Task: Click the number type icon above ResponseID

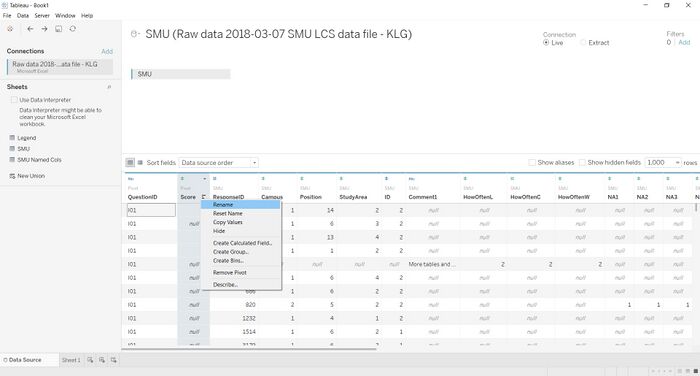Action: pyautogui.click(x=215, y=179)
